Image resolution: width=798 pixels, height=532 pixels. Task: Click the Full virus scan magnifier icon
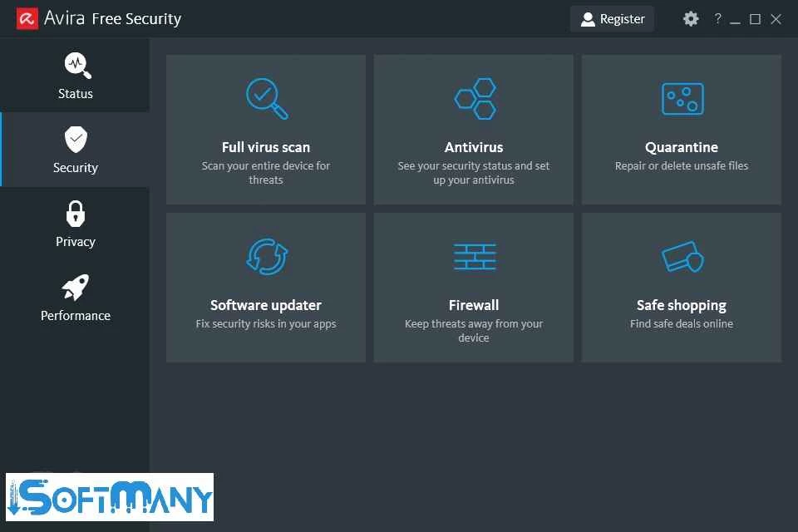point(267,98)
